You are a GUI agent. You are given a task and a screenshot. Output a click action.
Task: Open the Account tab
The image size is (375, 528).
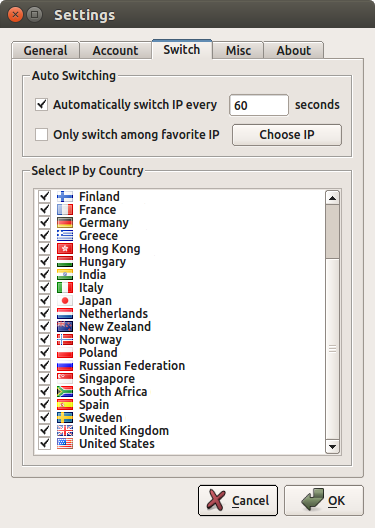tap(115, 51)
